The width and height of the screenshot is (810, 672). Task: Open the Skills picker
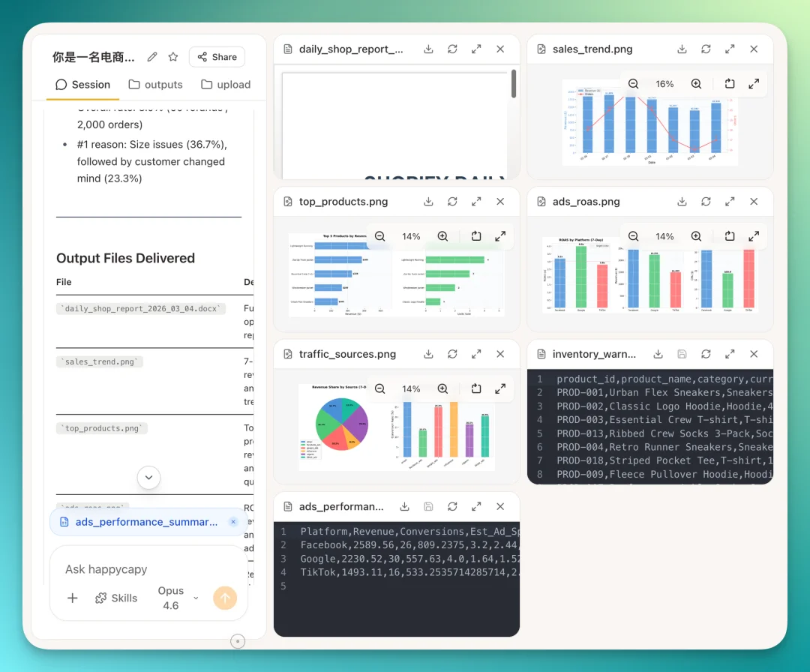pos(115,598)
